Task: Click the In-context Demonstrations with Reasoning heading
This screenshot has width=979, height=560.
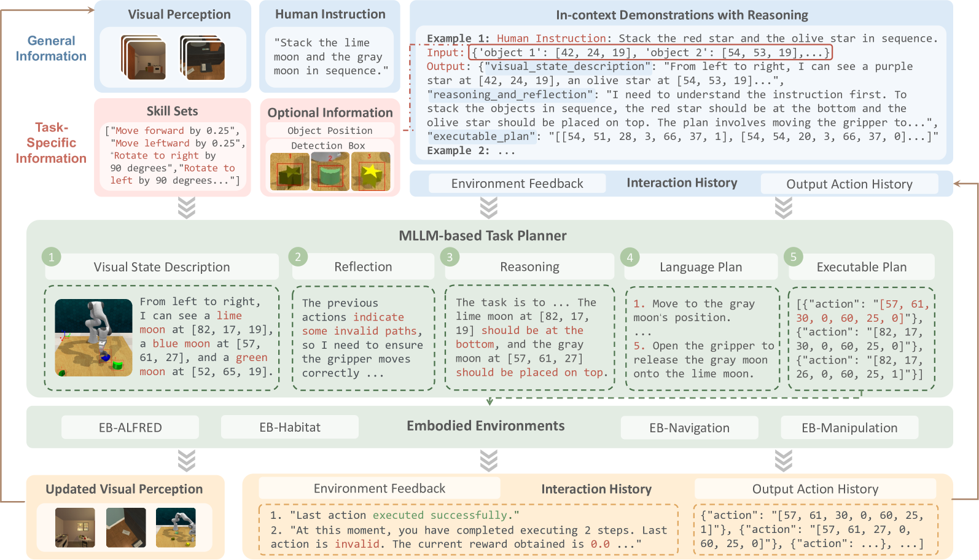Action: point(682,15)
